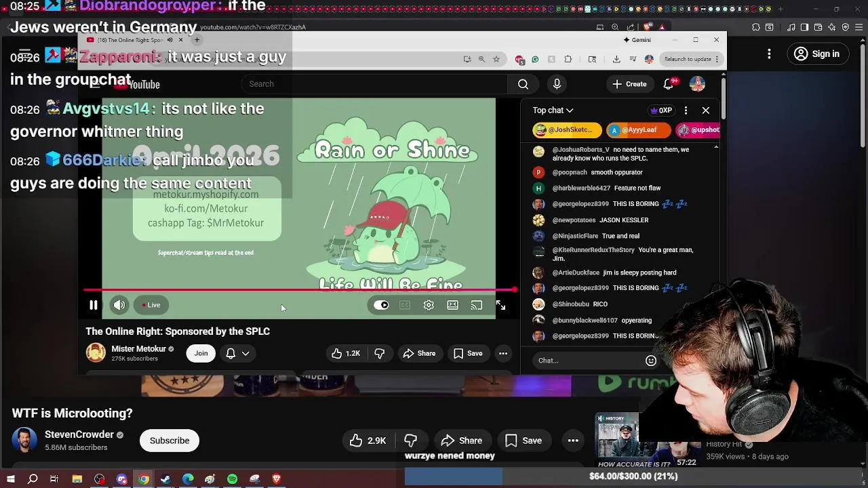Open YouTube notifications bell with 9+ badge
Screen dimensions: 868x488
pyautogui.click(x=670, y=84)
